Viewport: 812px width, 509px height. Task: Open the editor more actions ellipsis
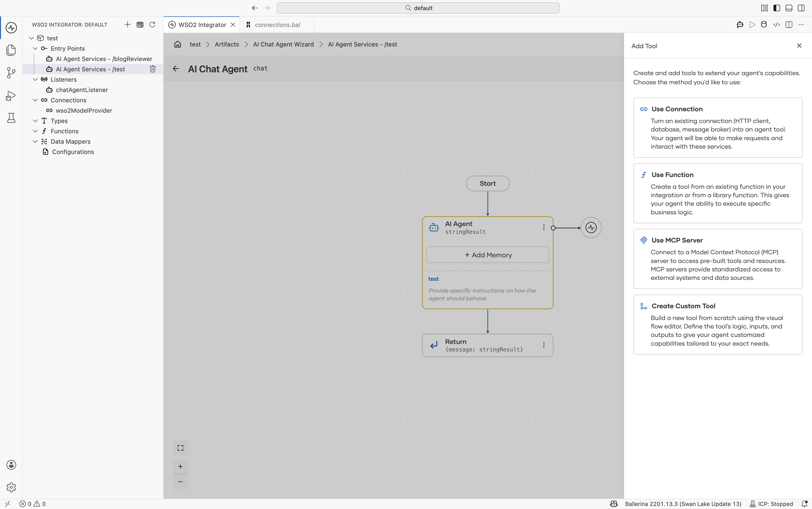tap(801, 25)
